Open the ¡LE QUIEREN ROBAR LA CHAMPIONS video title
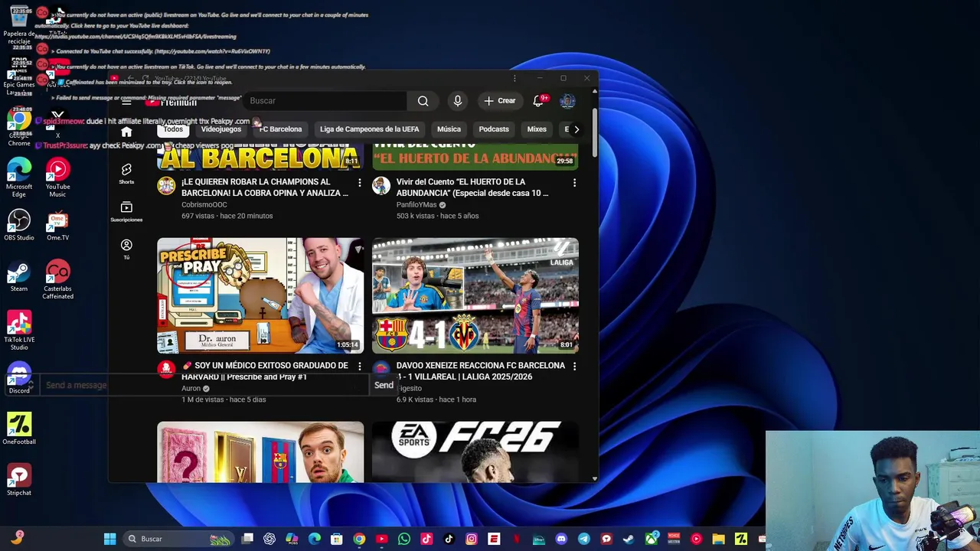980x551 pixels. 265,187
